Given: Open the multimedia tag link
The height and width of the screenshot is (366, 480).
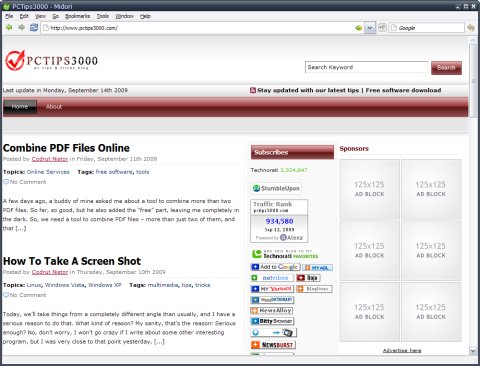Looking at the screenshot, I should pos(163,285).
